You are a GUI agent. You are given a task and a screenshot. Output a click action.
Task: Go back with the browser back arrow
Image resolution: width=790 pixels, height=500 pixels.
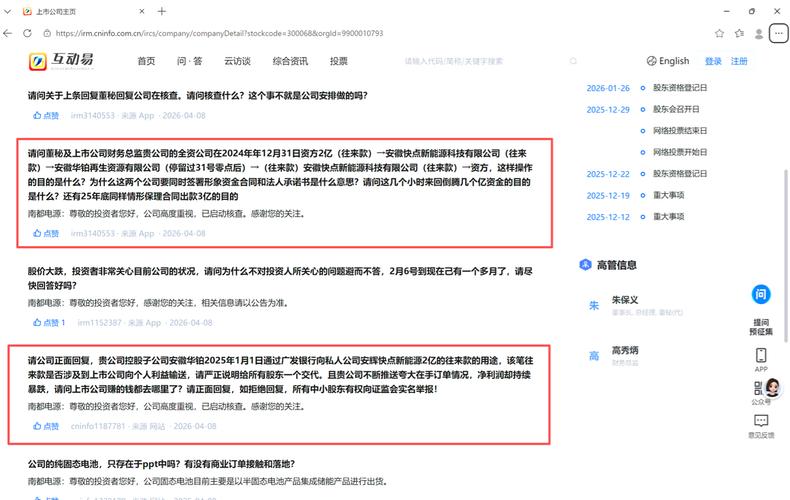(8, 33)
